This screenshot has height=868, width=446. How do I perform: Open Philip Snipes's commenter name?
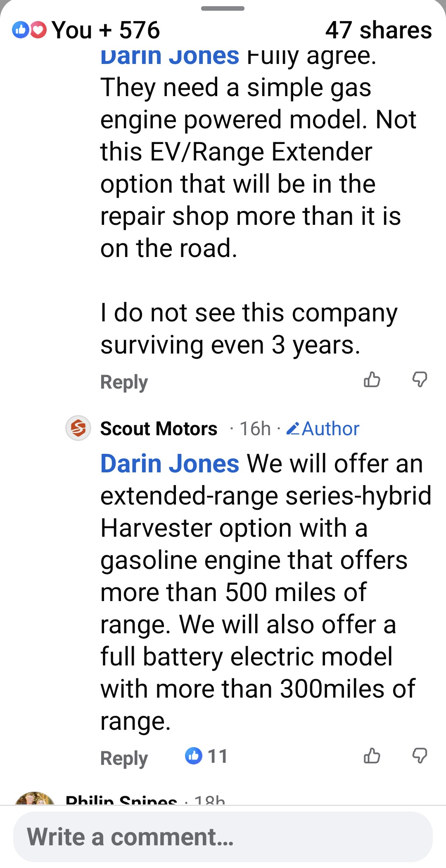[121, 800]
